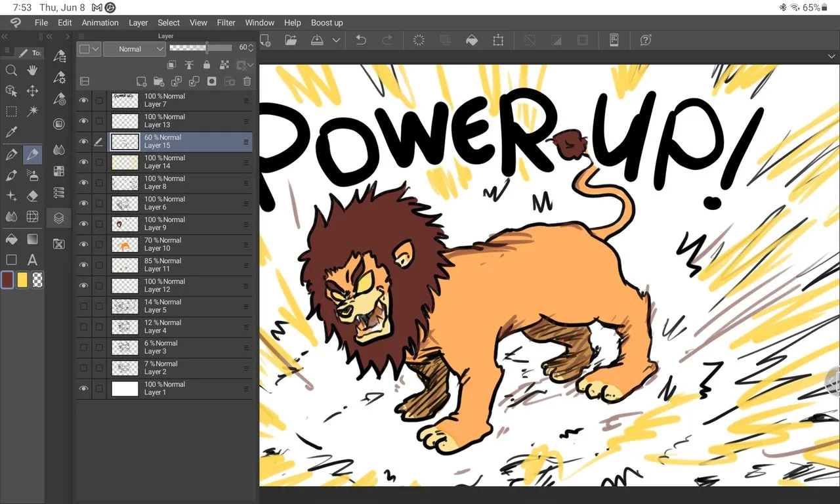840x504 pixels.
Task: Delete layer using trash icon
Action: click(x=247, y=81)
